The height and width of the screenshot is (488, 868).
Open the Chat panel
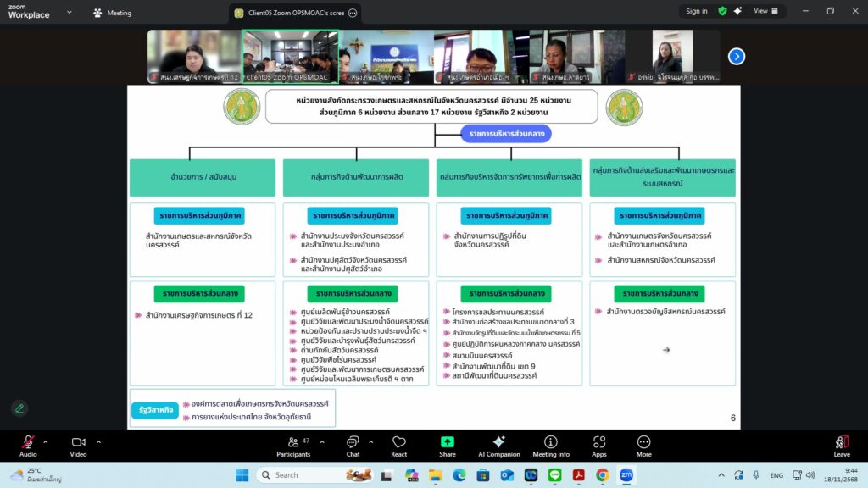tap(353, 446)
